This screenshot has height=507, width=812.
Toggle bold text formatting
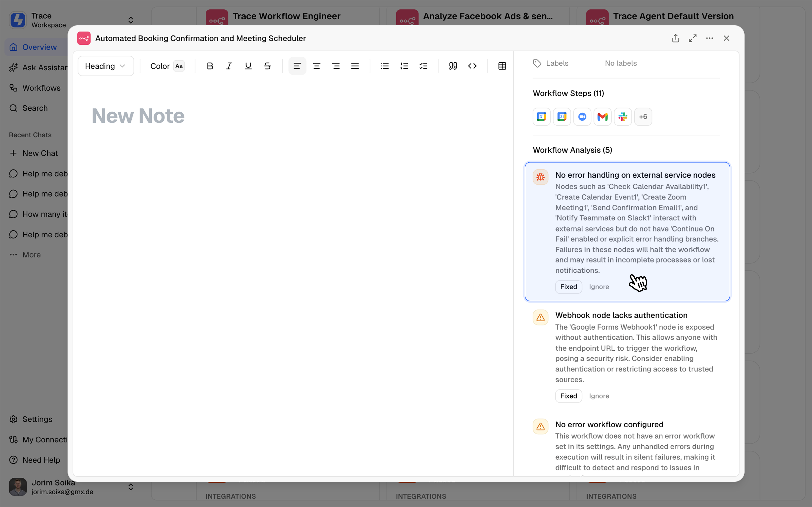tap(210, 66)
